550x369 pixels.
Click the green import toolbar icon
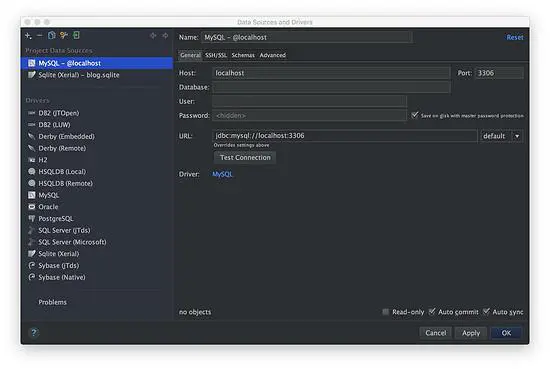pyautogui.click(x=76, y=35)
